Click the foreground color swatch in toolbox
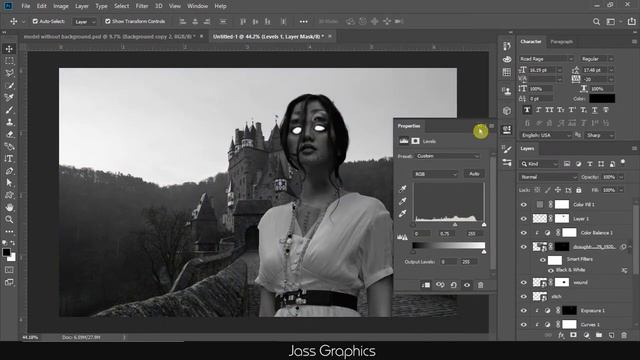 tap(6, 252)
